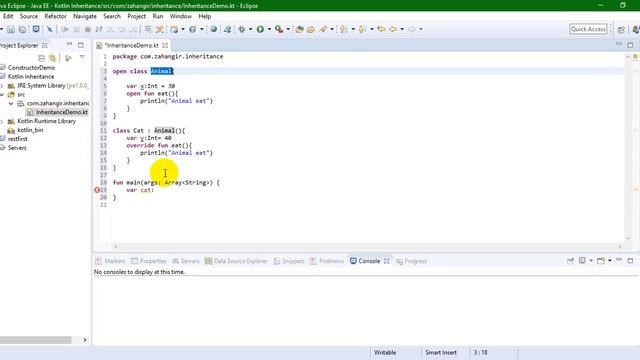Click the editor horizontal scrollbar track
Screen dimensions: 640x360
[x=367, y=246]
